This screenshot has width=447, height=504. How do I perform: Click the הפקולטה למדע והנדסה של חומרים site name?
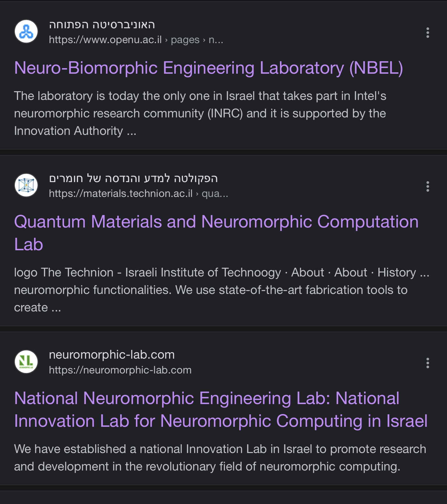point(133,178)
